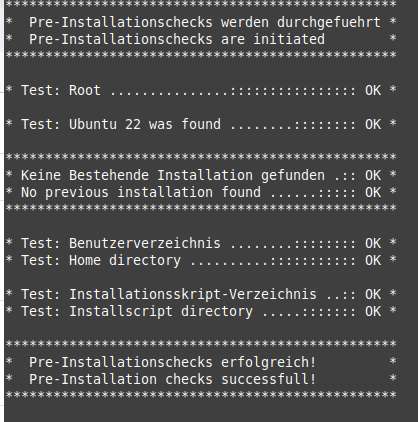Image resolution: width=418 pixels, height=422 pixels.
Task: Click the word 'Ubuntu' in terminal
Action: 93,124
